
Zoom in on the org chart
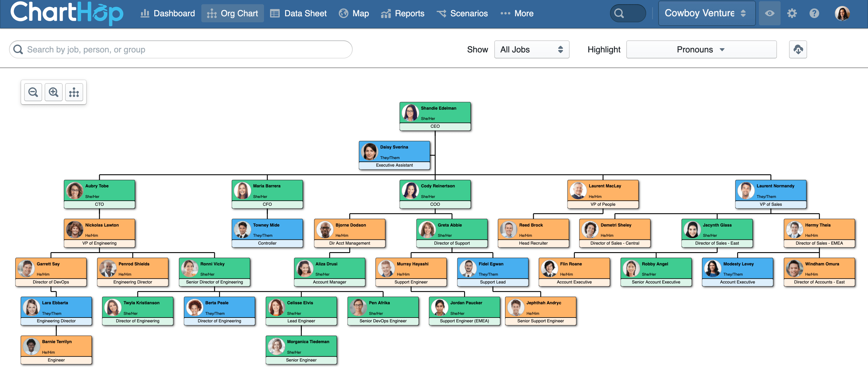click(x=53, y=92)
